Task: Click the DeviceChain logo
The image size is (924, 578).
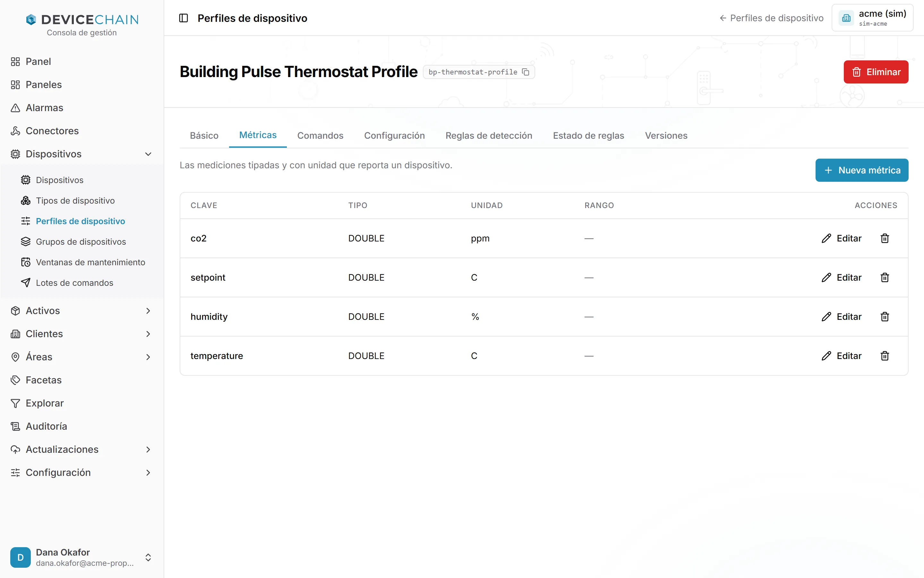Action: [x=82, y=20]
